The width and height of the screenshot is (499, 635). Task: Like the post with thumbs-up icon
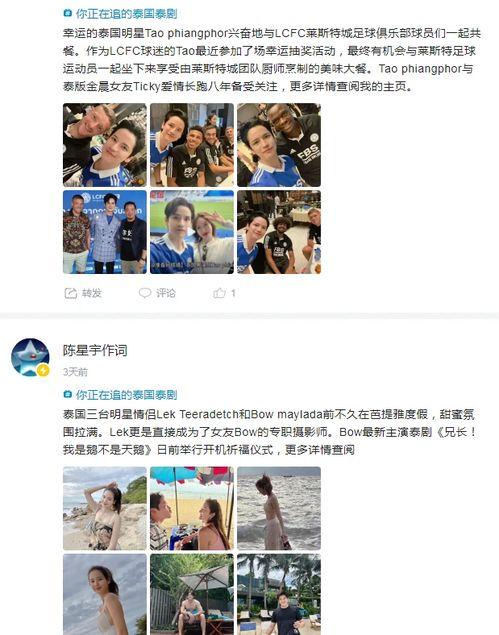(x=219, y=293)
